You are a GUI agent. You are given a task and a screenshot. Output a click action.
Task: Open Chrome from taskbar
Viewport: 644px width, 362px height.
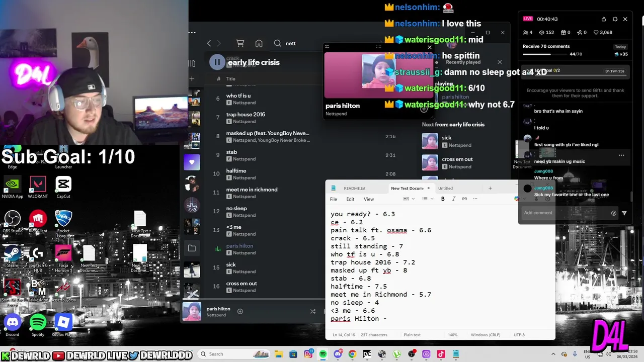pyautogui.click(x=352, y=354)
